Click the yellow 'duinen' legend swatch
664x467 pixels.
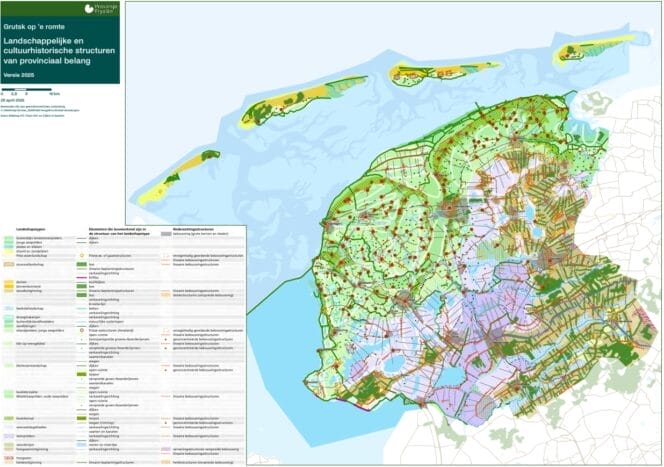9,282
